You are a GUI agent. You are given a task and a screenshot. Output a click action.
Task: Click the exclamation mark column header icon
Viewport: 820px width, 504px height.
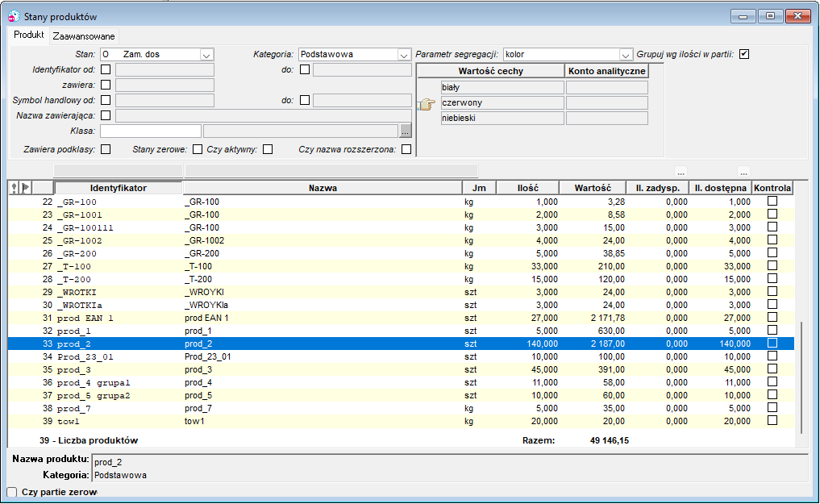click(15, 188)
